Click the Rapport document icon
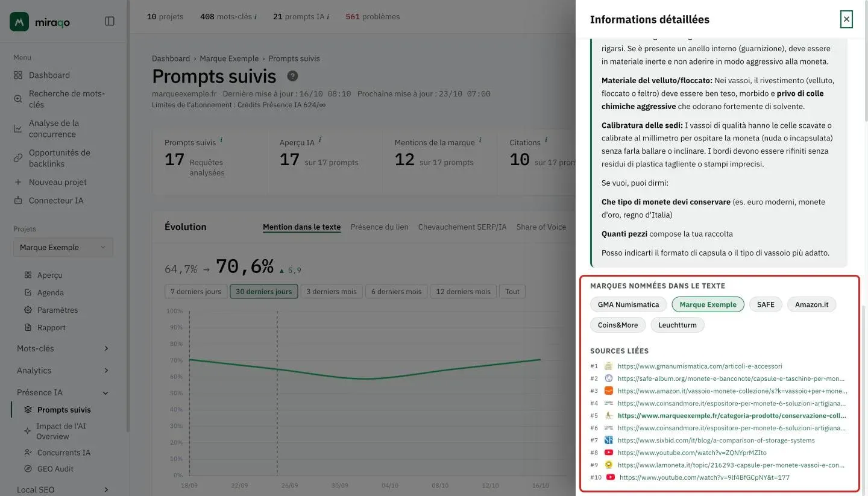 tap(28, 327)
